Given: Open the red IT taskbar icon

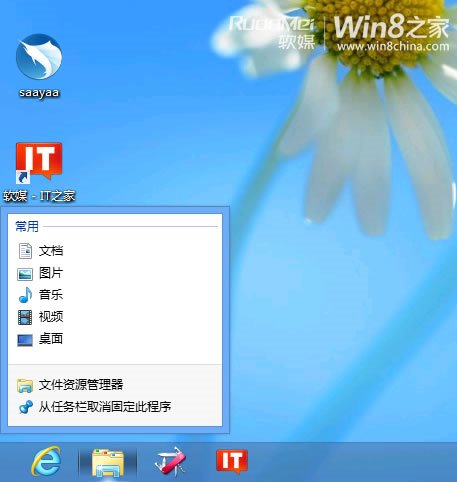Looking at the screenshot, I should click(x=232, y=461).
